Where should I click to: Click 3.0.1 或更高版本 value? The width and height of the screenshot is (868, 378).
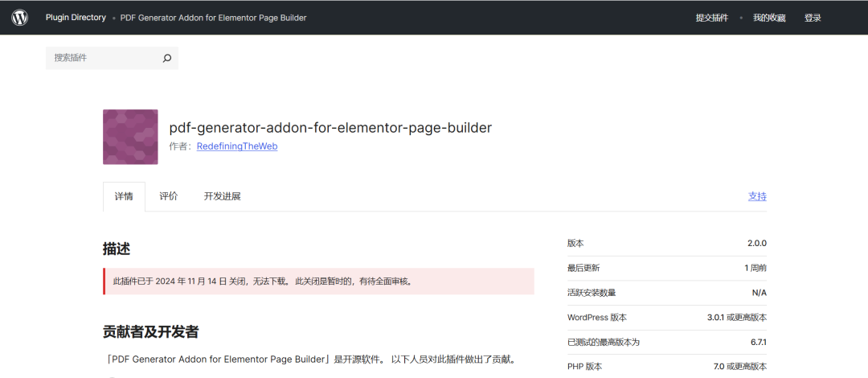(x=737, y=318)
